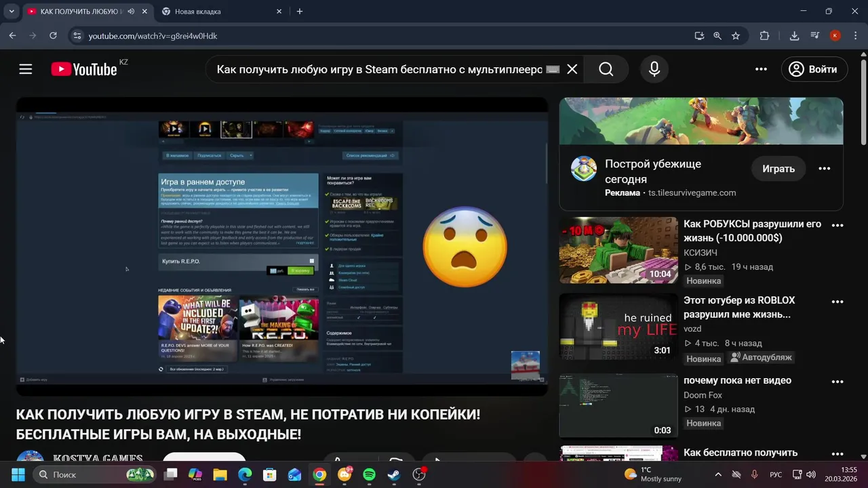The width and height of the screenshot is (868, 488).
Task: Click the install/cast icon in address bar
Action: click(699, 36)
